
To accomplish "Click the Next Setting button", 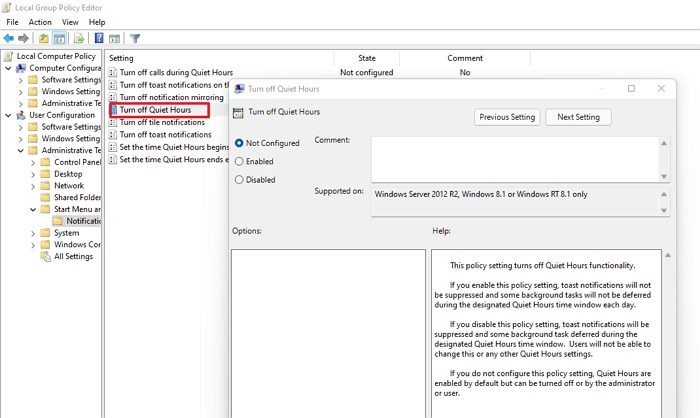I will (x=579, y=117).
